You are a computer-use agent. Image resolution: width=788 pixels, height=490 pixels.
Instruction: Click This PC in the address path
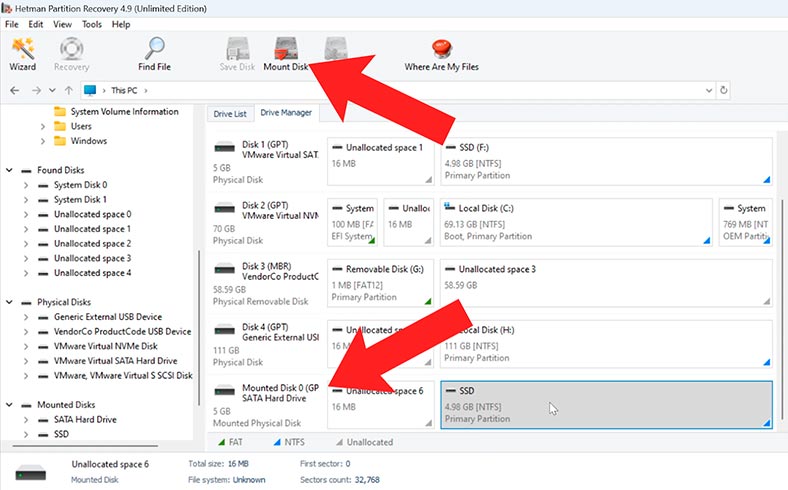point(124,90)
